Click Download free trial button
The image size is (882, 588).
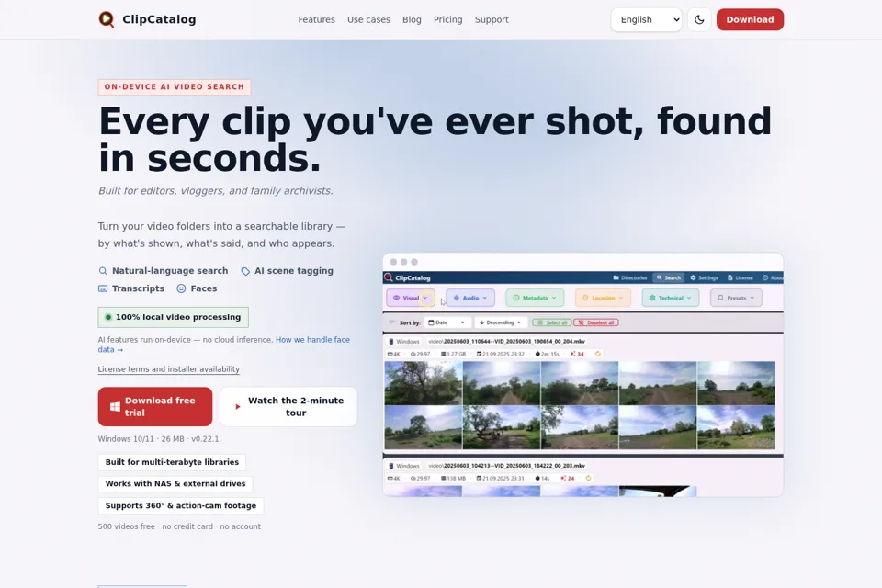[155, 406]
